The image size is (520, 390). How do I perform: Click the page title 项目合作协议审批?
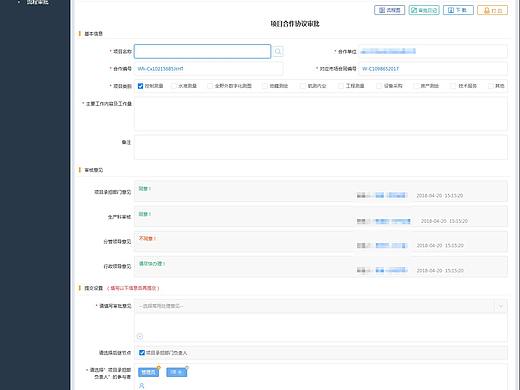click(295, 24)
